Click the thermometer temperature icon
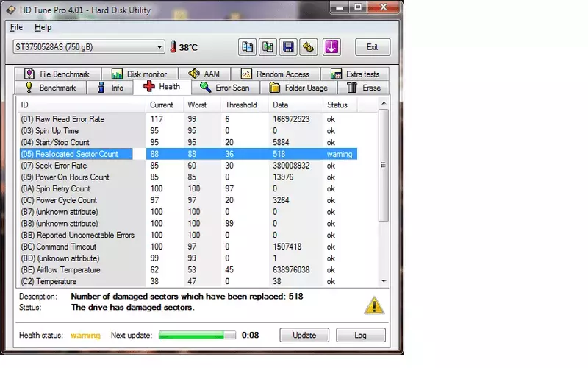The image size is (588, 368). (x=173, y=47)
